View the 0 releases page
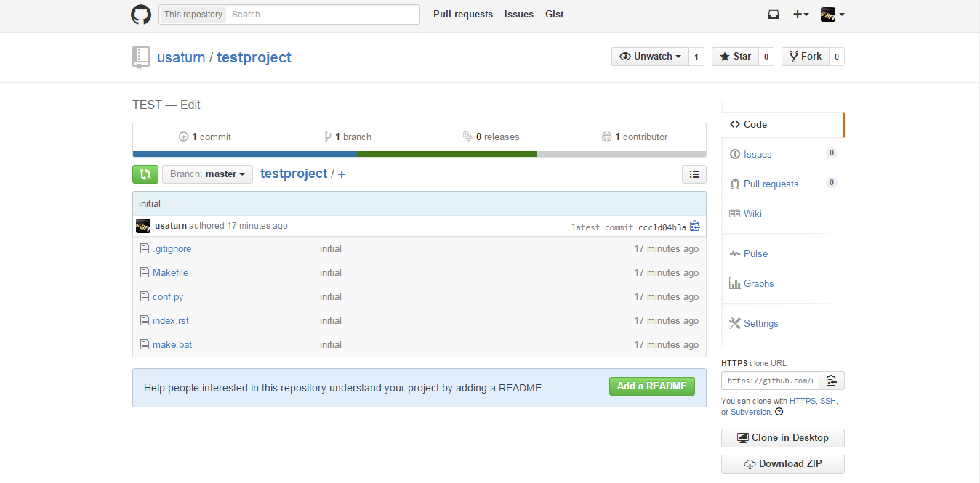The image size is (980, 483). point(491,137)
